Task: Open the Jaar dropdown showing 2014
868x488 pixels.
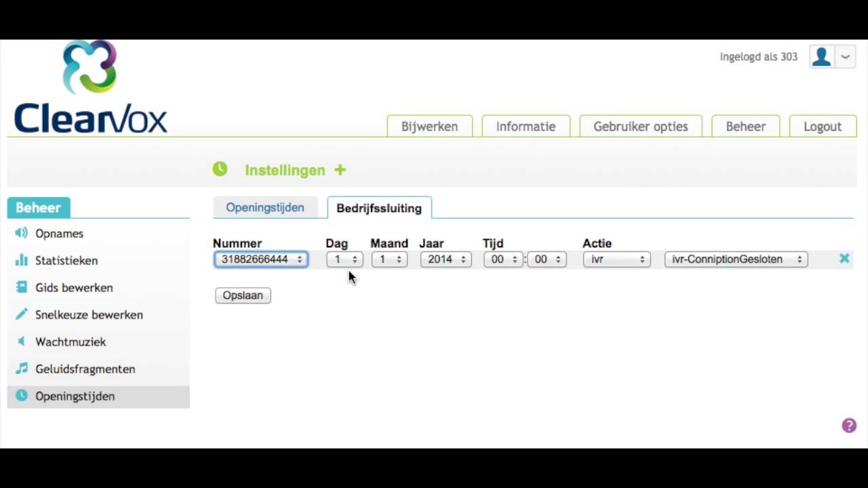Action: click(446, 259)
